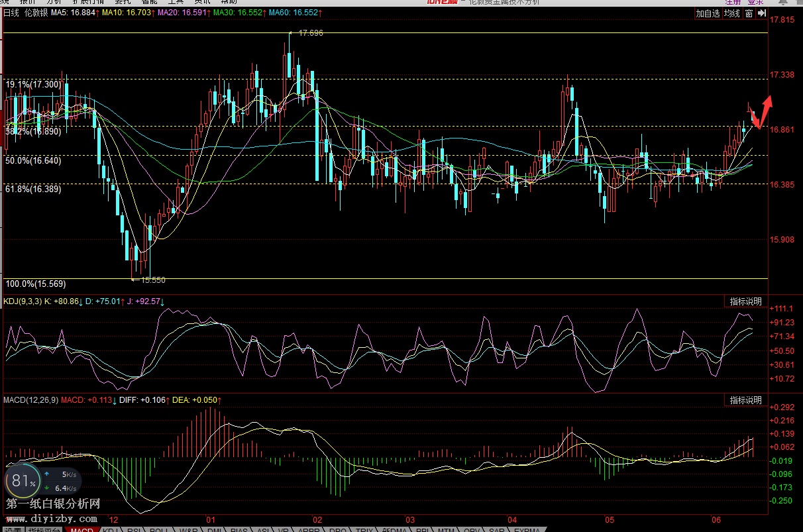Open the 日线 daily period selector
Image resolution: width=803 pixels, height=532 pixels.
click(x=11, y=13)
